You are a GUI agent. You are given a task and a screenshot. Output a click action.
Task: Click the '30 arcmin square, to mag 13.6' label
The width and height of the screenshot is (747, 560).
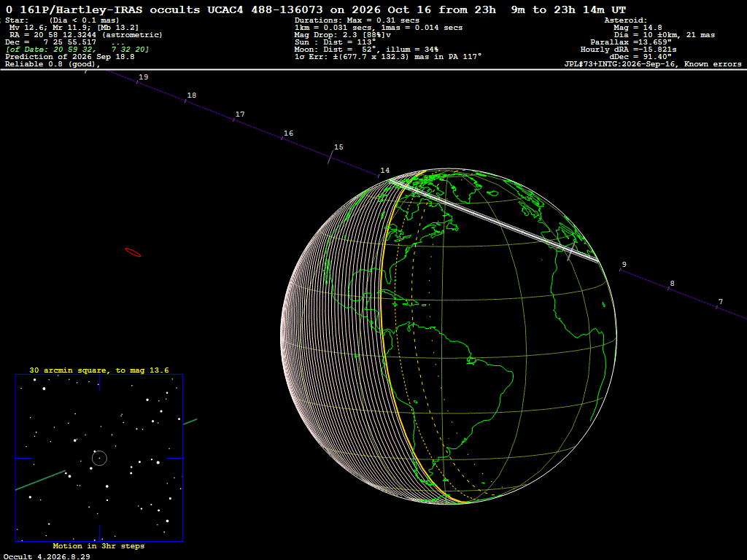pyautogui.click(x=99, y=370)
